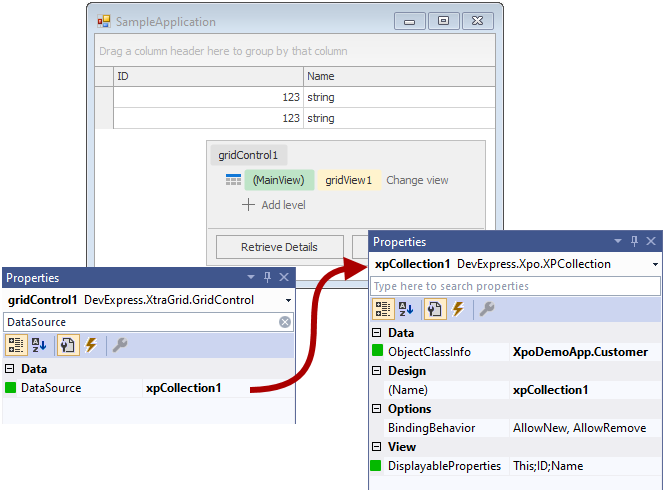Click the This;ID;Name value
Image resolution: width=665 pixels, height=493 pixels.
click(548, 466)
